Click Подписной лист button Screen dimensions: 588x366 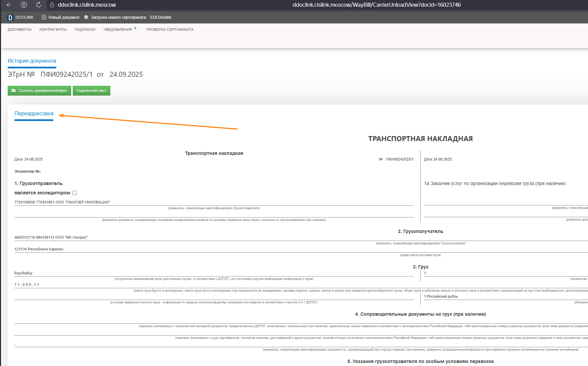pos(92,90)
